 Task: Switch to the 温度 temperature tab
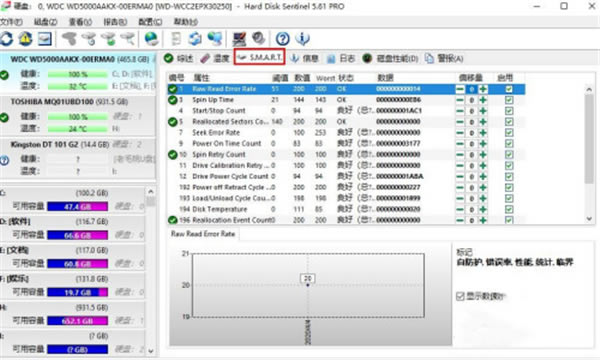(x=215, y=58)
